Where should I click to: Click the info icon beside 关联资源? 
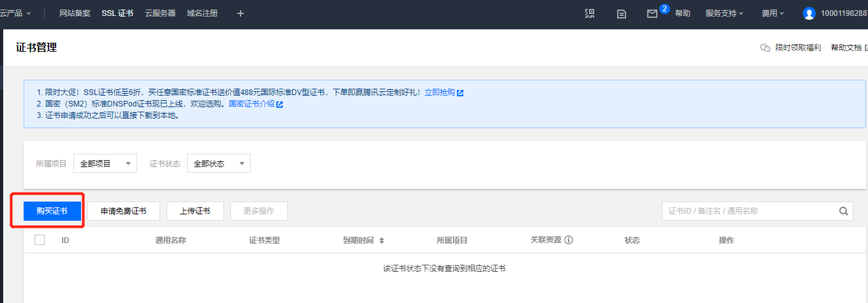point(569,240)
